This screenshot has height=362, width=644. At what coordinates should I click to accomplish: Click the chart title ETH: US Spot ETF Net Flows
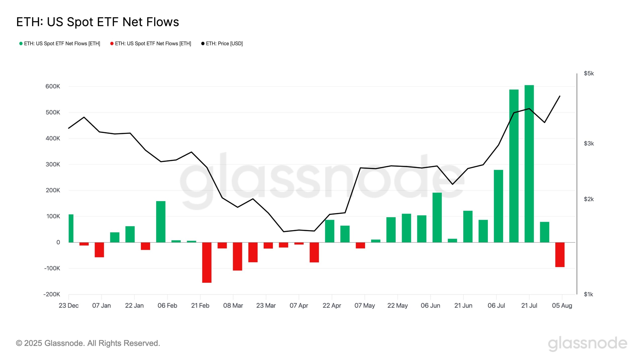click(x=98, y=22)
